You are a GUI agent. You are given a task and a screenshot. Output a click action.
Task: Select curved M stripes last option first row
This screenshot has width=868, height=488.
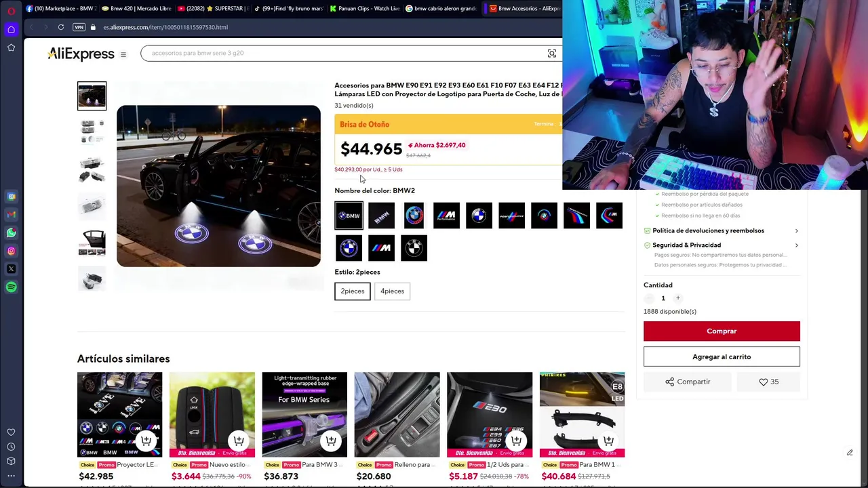click(x=609, y=216)
